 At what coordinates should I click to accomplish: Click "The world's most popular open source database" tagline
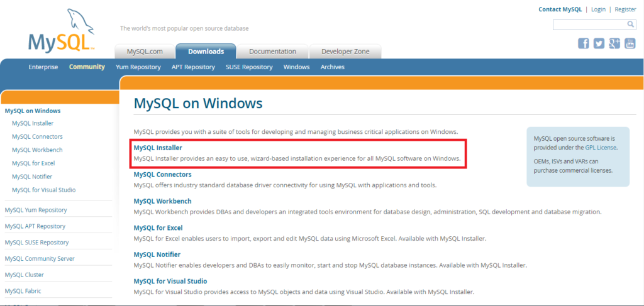click(184, 29)
